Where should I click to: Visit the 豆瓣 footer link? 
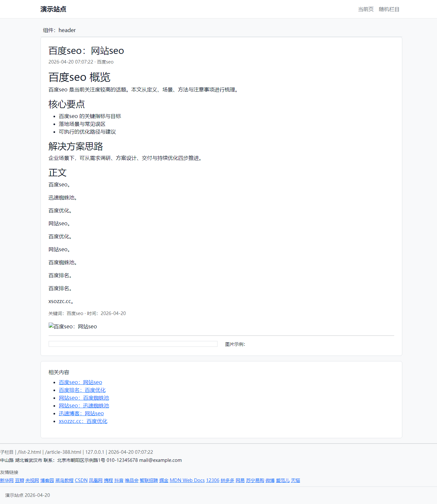point(19,480)
